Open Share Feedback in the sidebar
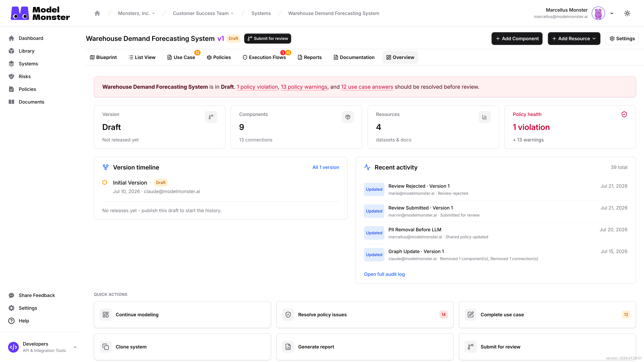The image size is (644, 362). [x=37, y=295]
